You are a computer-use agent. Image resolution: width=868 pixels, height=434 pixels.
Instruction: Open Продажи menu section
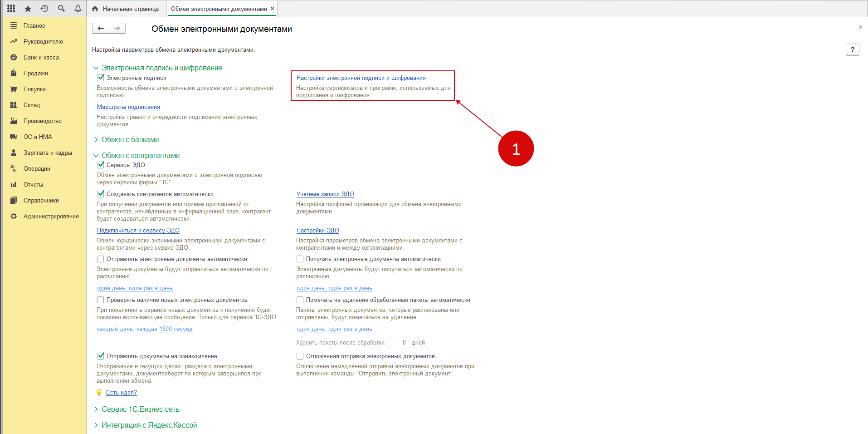point(36,74)
